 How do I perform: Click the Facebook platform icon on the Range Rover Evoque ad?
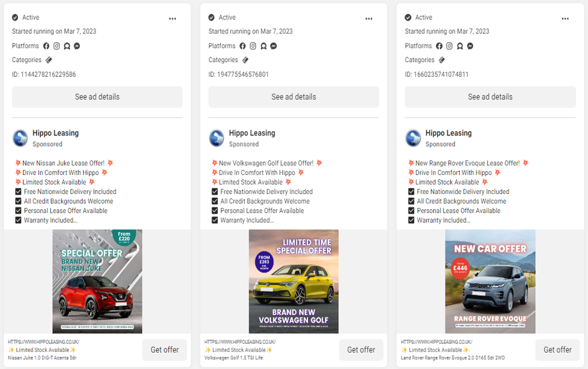point(439,46)
